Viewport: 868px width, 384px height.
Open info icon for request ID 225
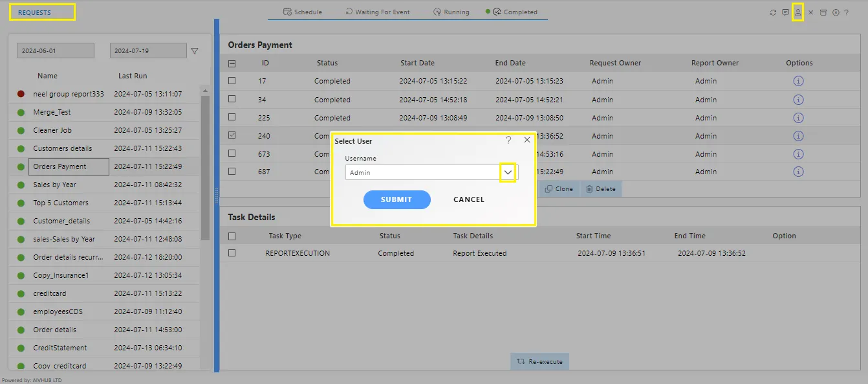[798, 118]
